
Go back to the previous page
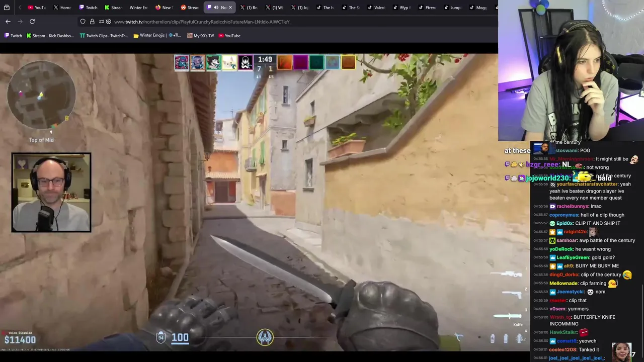pyautogui.click(x=8, y=22)
